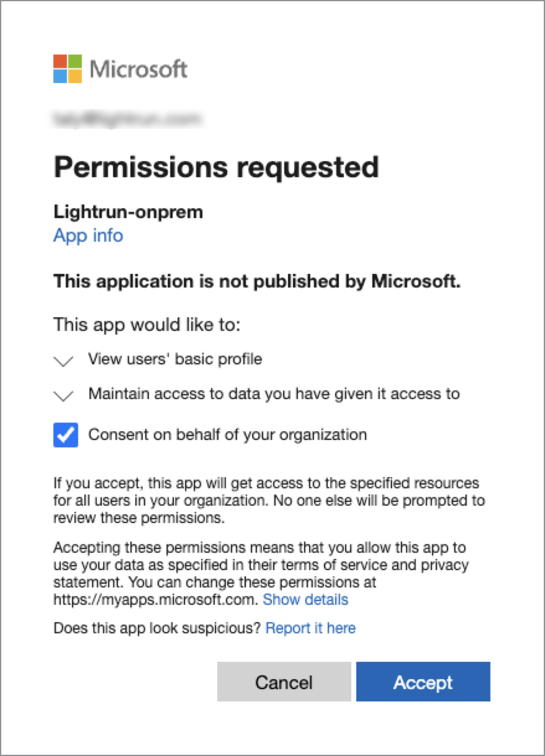Click the View users' basic profile label
The image size is (545, 756).
point(175,359)
